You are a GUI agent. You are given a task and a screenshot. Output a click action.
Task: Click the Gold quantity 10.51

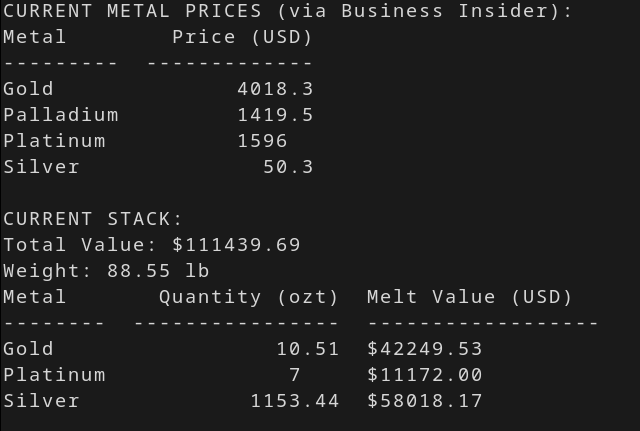pos(308,349)
